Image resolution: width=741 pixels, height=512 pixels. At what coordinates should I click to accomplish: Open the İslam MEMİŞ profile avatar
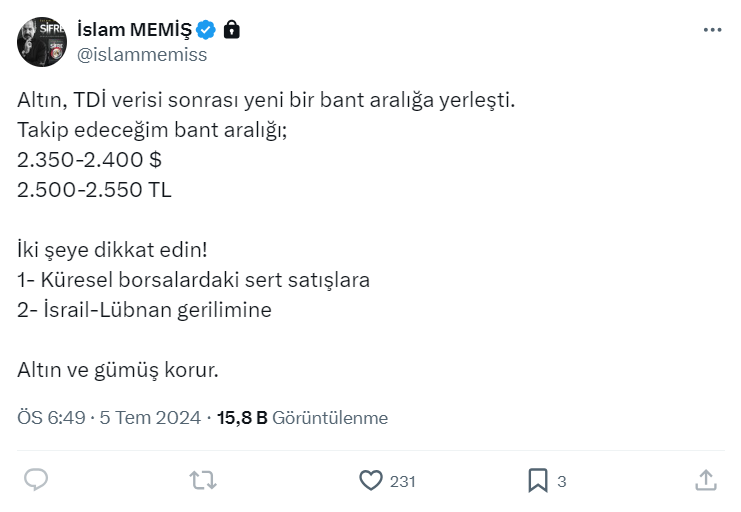click(x=41, y=41)
